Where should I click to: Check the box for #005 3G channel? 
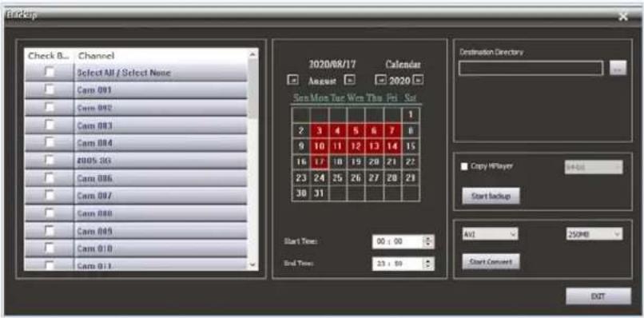pos(50,161)
